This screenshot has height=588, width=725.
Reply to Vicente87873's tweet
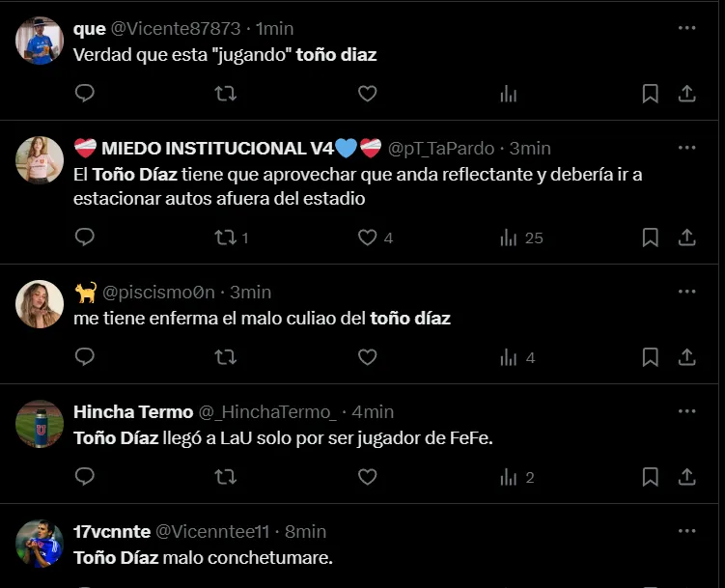coord(85,94)
